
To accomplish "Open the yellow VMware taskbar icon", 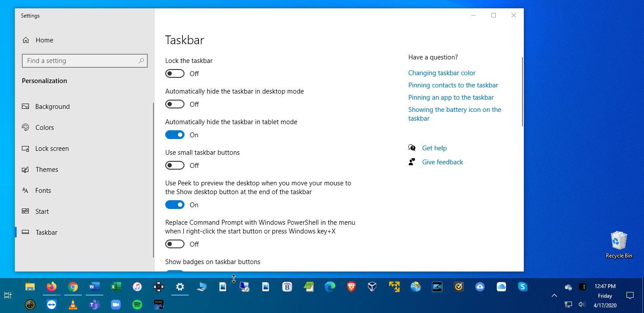I will [394, 287].
